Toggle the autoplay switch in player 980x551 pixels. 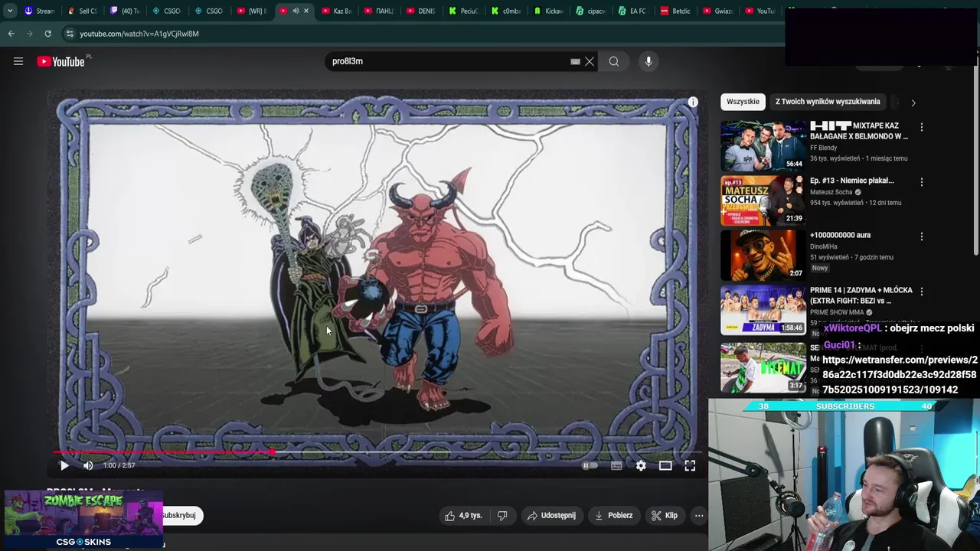coord(590,465)
